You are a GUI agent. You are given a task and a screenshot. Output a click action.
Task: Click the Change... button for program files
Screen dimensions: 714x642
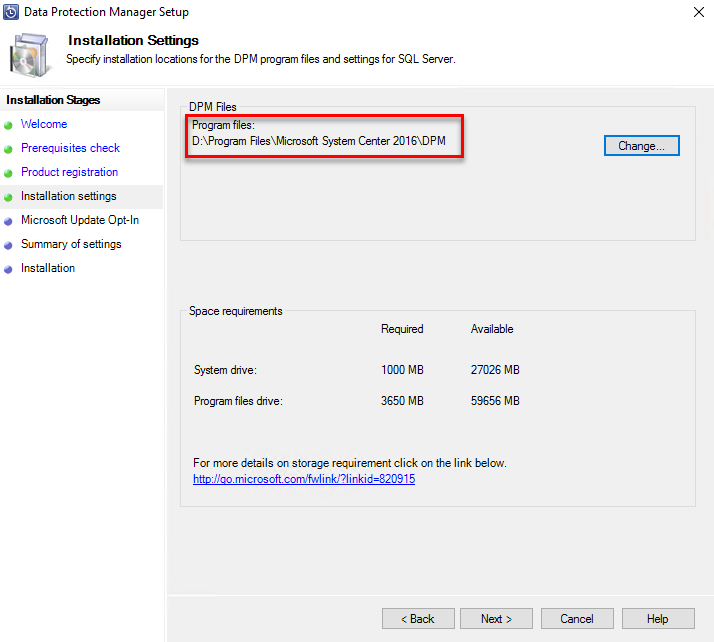(x=642, y=146)
